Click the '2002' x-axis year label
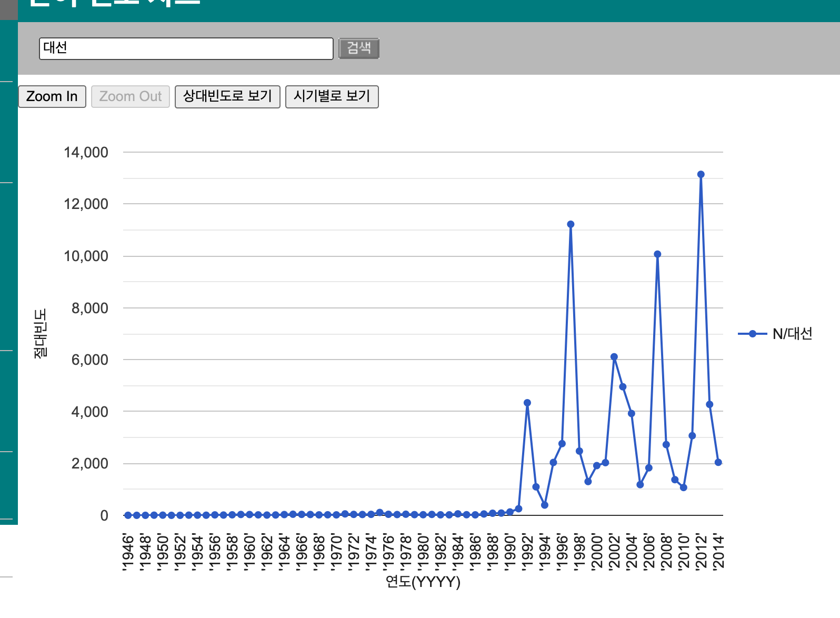The height and width of the screenshot is (618, 840). click(x=614, y=552)
